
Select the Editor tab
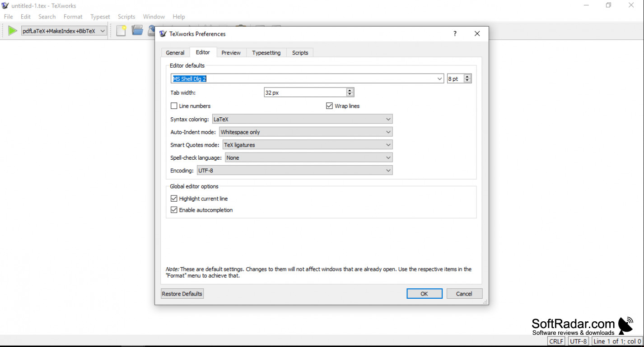click(203, 52)
